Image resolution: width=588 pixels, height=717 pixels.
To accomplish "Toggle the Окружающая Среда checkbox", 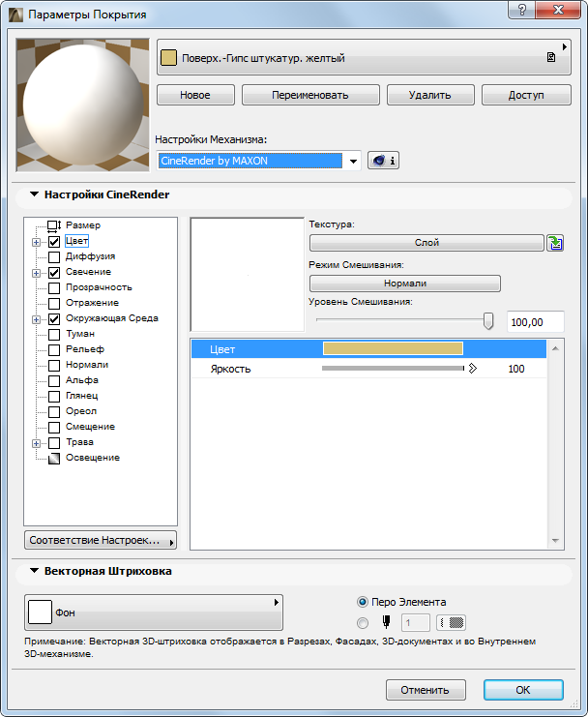I will [x=54, y=318].
